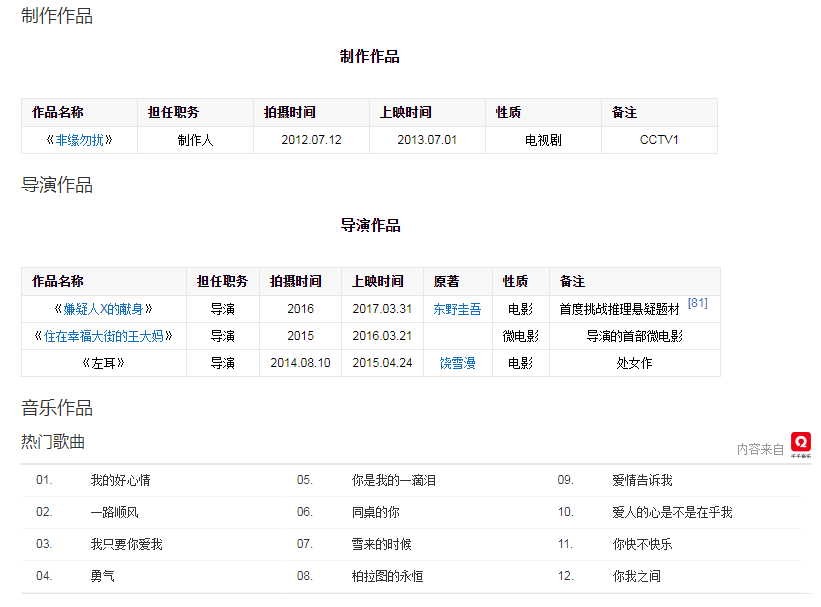The width and height of the screenshot is (821, 607).
Task: Open the 嫌疑人X的献身 film link
Action: point(103,309)
